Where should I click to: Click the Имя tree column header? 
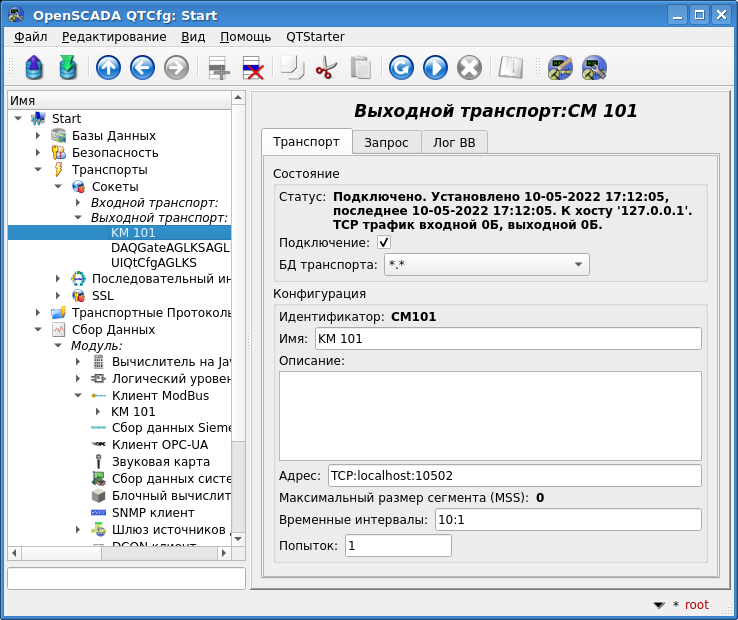click(x=120, y=101)
